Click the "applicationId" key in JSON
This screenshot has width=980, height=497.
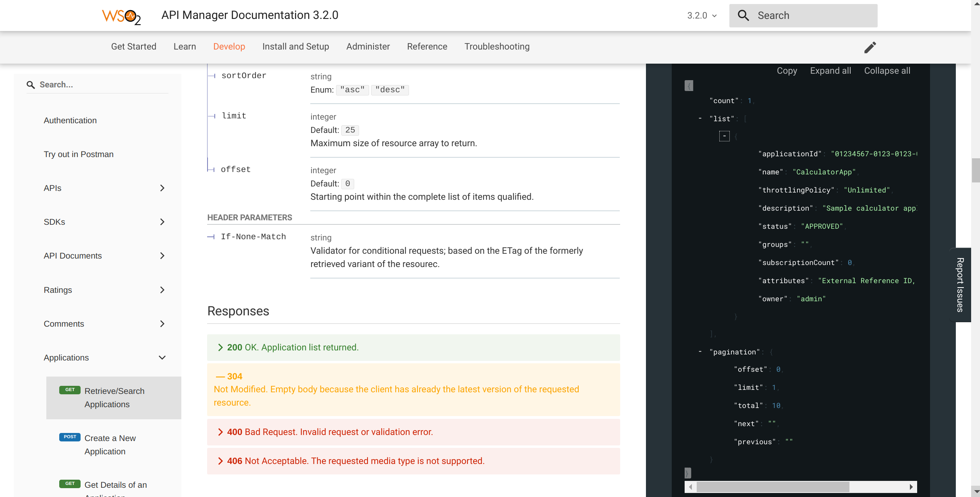[790, 154]
